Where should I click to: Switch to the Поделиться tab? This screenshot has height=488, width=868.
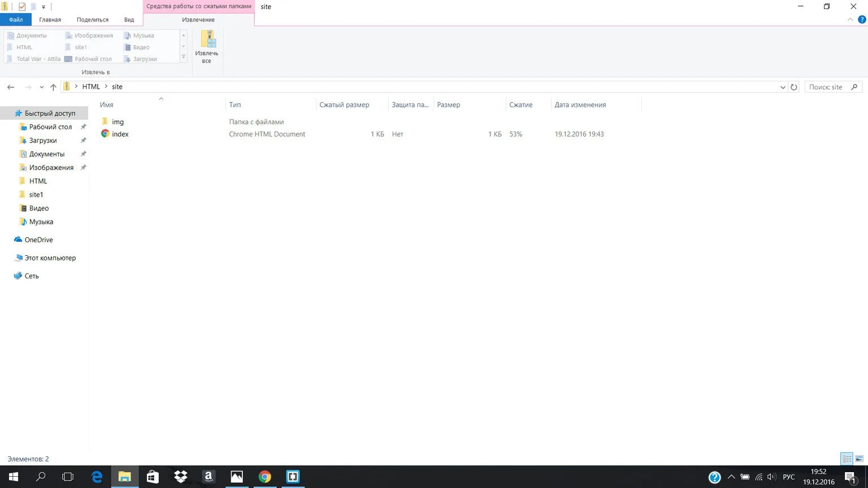point(93,20)
